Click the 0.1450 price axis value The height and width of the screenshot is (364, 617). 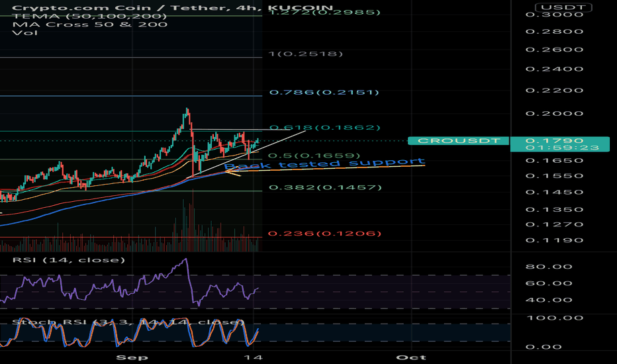554,193
